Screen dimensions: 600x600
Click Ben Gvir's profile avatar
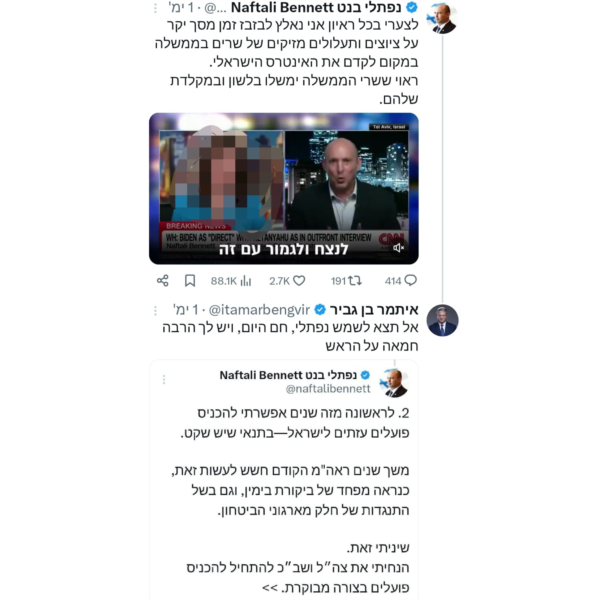coord(442,320)
